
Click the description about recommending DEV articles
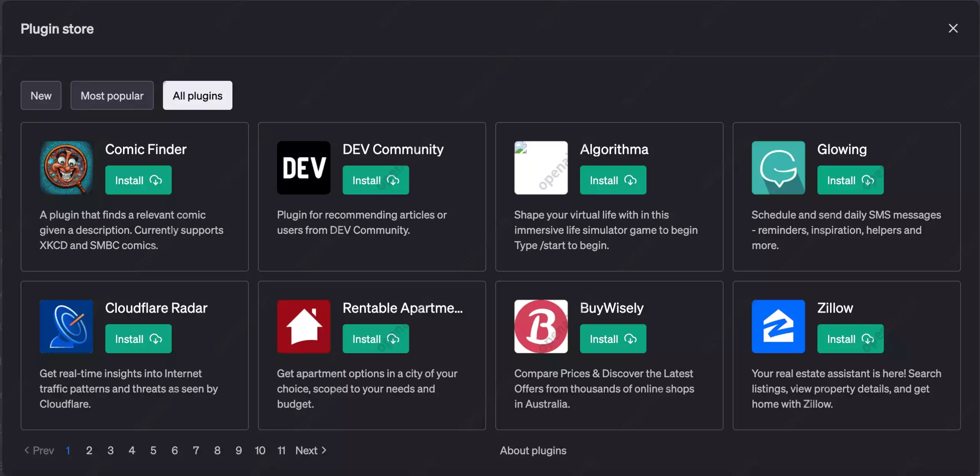pos(362,222)
